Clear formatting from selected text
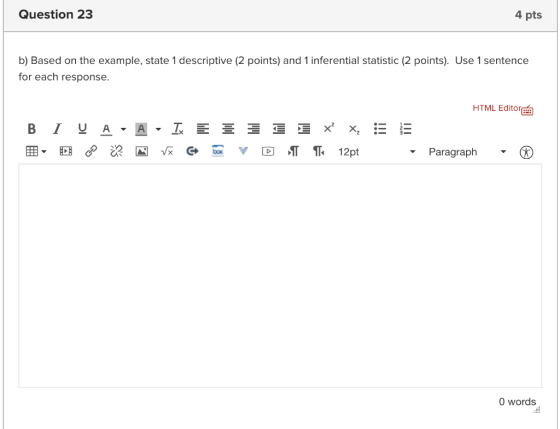This screenshot has height=429, width=560. click(178, 129)
